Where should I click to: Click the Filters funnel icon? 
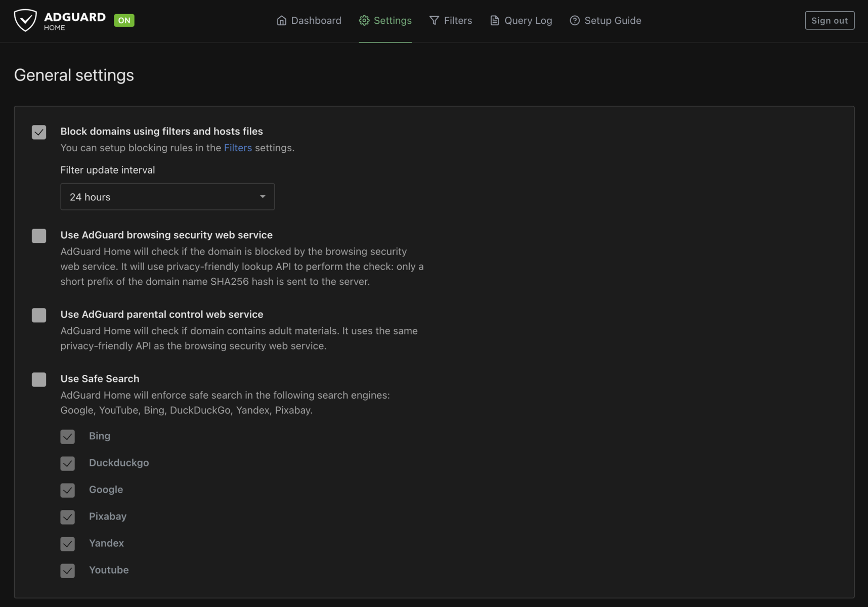435,21
